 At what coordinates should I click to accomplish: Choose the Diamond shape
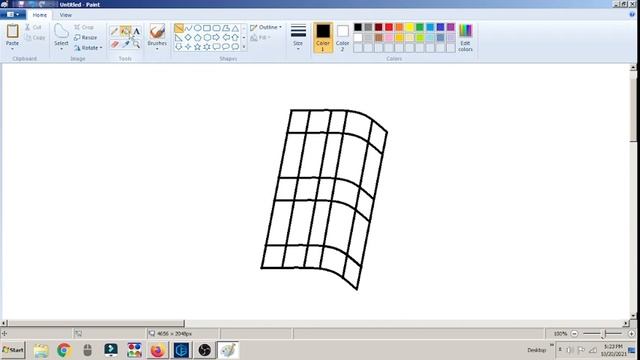pos(188,38)
